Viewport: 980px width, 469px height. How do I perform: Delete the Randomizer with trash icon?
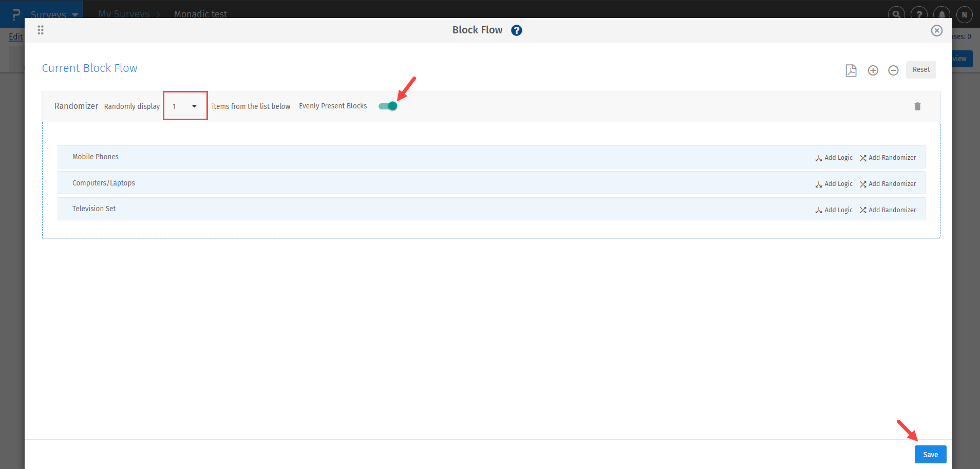[x=917, y=106]
